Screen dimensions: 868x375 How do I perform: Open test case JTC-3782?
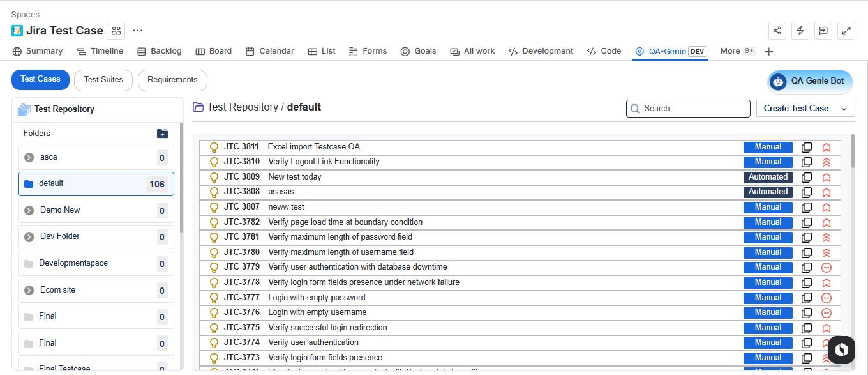(241, 222)
